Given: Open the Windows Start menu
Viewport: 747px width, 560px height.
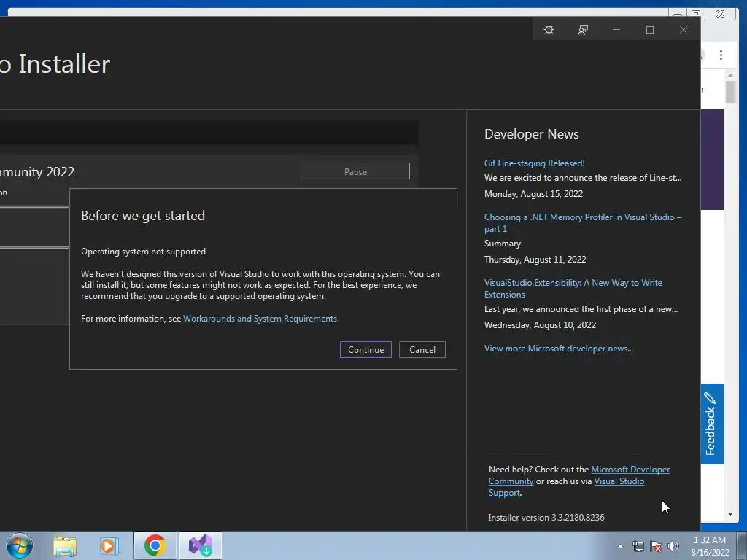Looking at the screenshot, I should click(20, 545).
